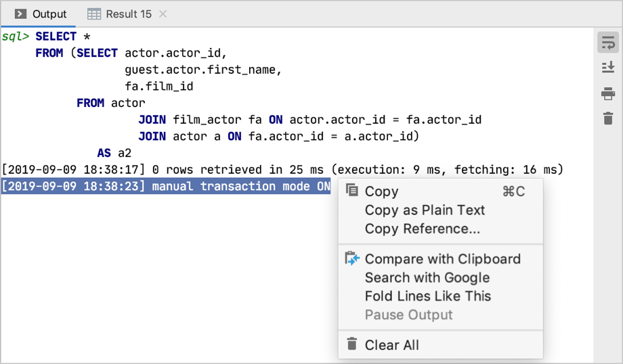The width and height of the screenshot is (623, 364).
Task: Select Copy as Plain Text
Action: [425, 210]
